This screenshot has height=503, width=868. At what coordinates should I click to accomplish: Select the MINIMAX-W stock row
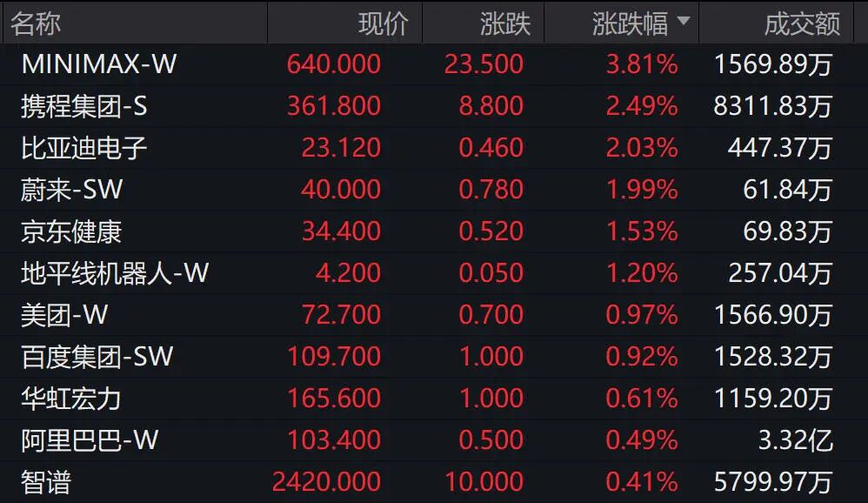click(x=434, y=64)
